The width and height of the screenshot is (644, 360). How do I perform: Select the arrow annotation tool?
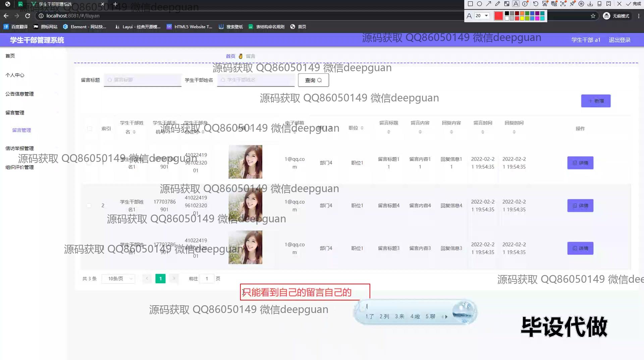(x=488, y=4)
